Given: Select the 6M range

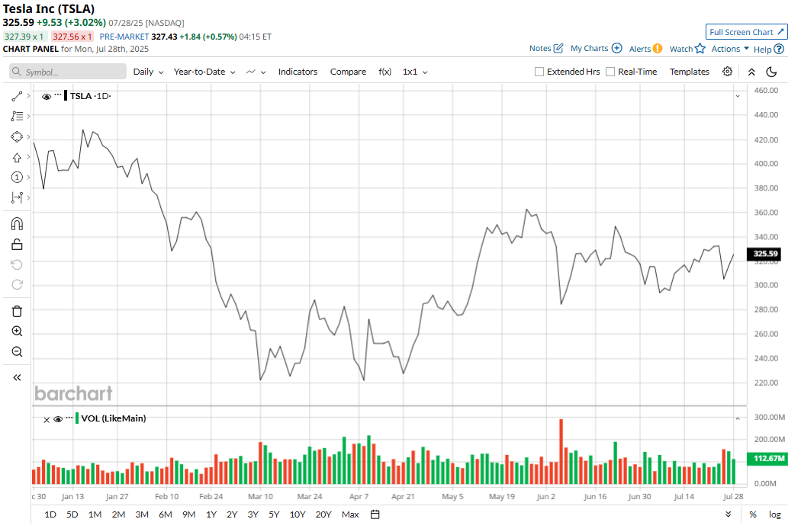Looking at the screenshot, I should coord(165,514).
